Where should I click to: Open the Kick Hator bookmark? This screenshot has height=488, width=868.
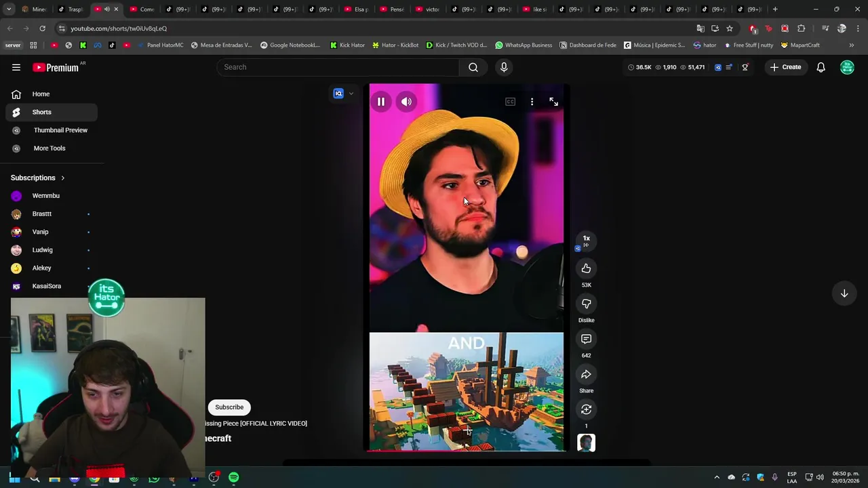click(x=347, y=45)
